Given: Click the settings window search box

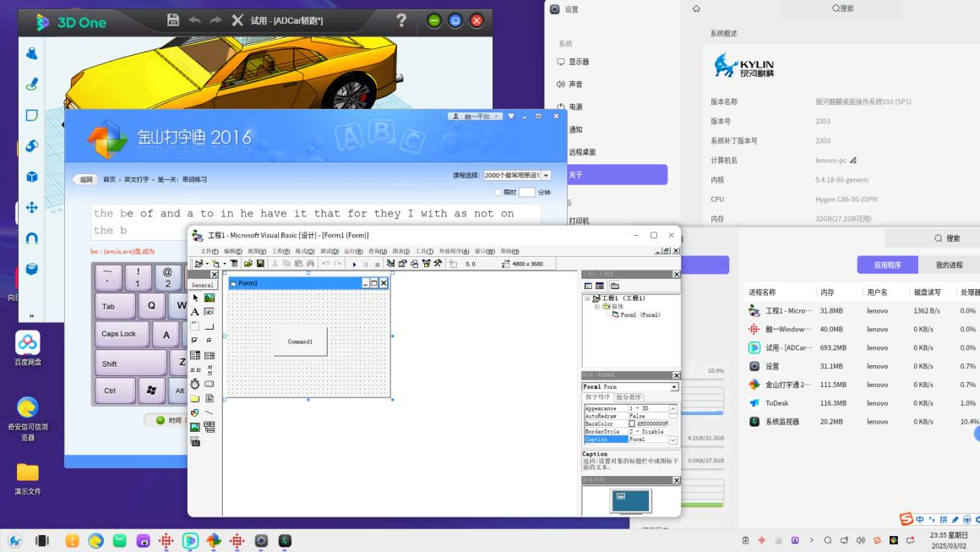Looking at the screenshot, I should 842,8.
